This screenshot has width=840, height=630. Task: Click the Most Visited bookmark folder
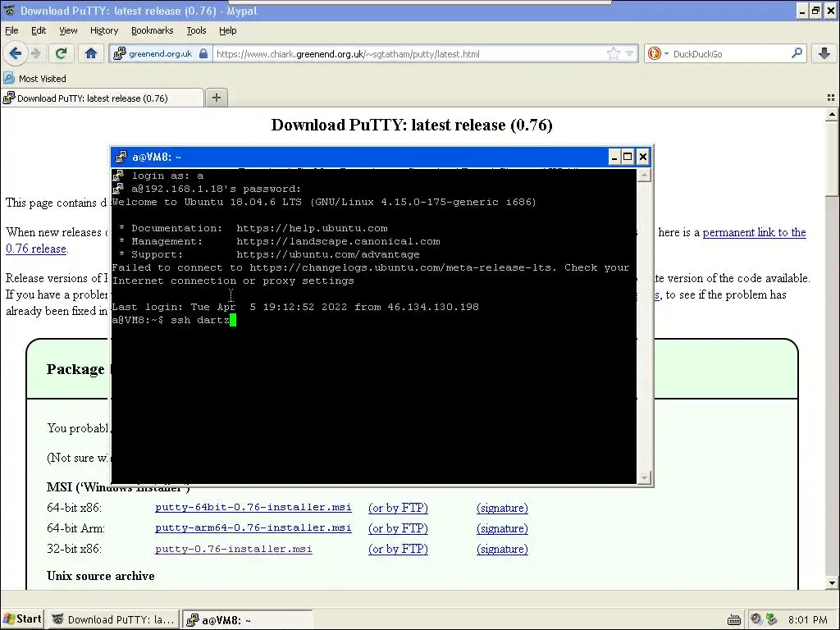pyautogui.click(x=34, y=78)
